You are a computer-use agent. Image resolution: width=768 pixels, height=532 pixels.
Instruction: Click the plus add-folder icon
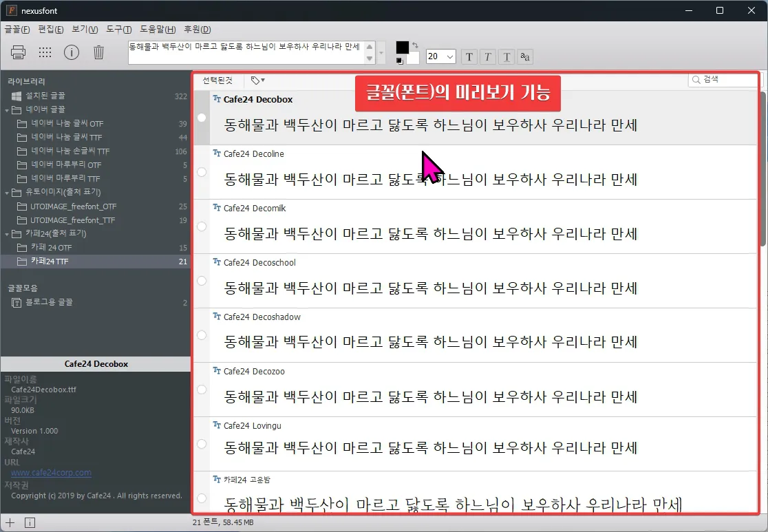click(10, 522)
